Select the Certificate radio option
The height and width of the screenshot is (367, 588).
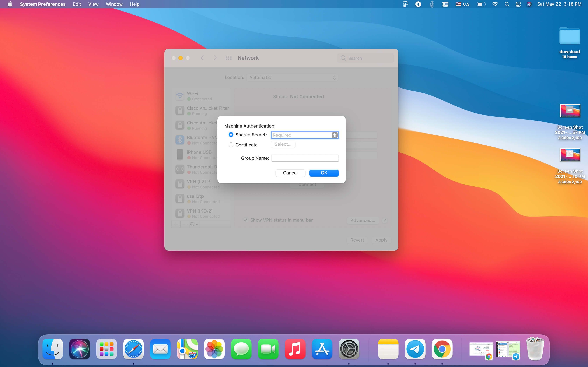[x=231, y=145]
